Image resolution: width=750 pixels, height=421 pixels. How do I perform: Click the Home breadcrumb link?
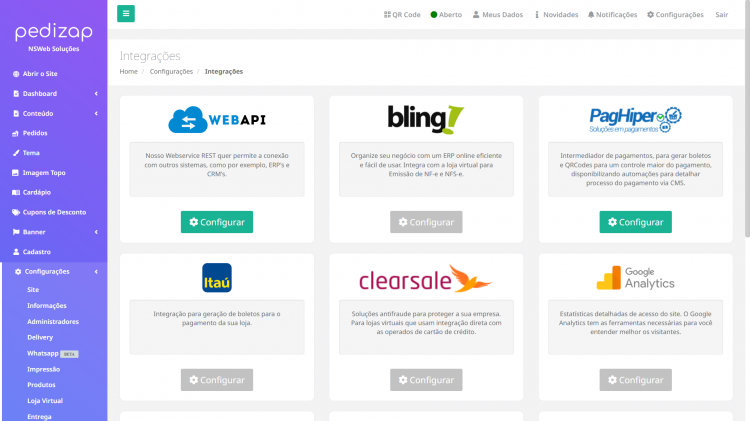tap(128, 72)
